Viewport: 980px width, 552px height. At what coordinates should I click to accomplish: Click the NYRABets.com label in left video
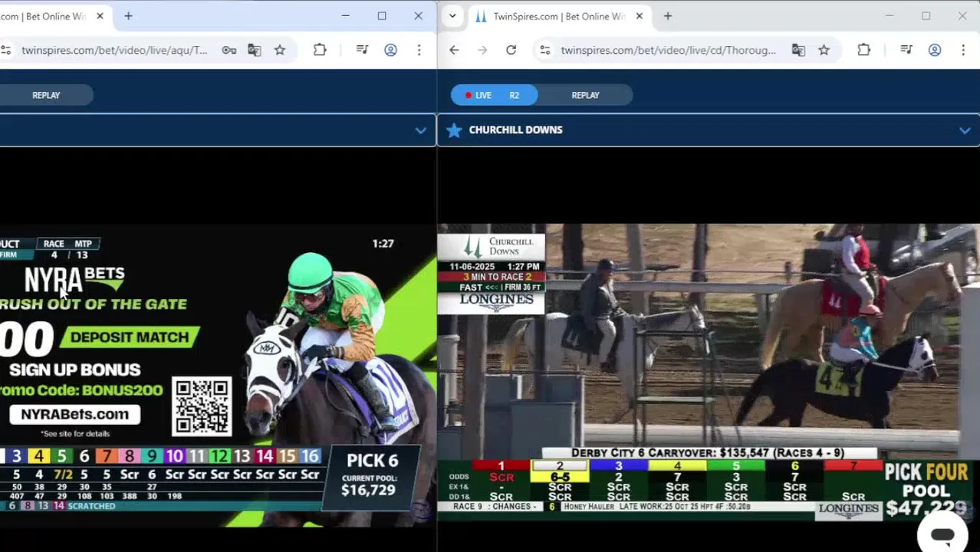74,414
